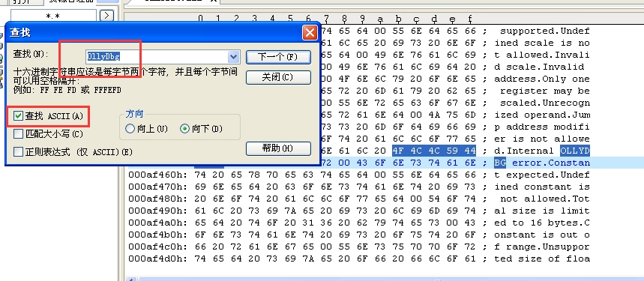Click the highlighted hex bytes 4F 4C 4C 59 44
Viewport: 644px width, 281px height.
click(434, 151)
